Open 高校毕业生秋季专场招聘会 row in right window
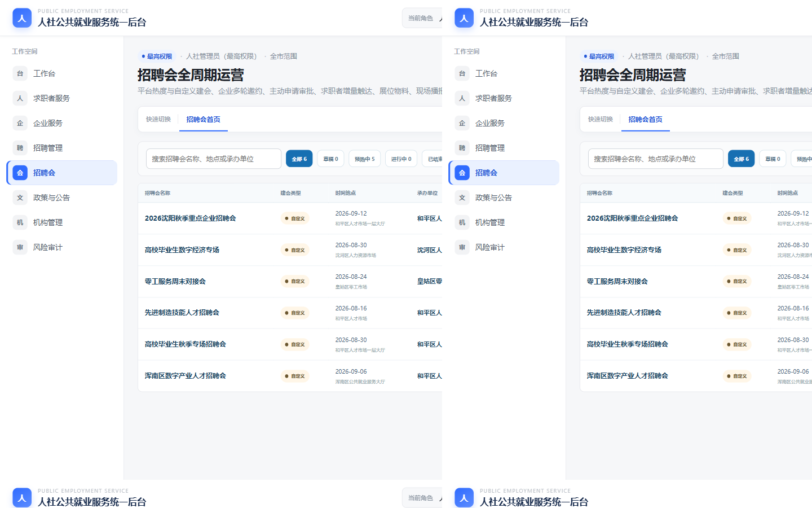812x508 pixels. 696,344
